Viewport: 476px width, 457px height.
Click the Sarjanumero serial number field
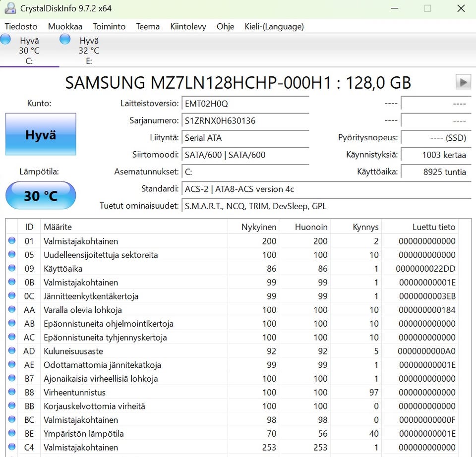click(x=245, y=120)
